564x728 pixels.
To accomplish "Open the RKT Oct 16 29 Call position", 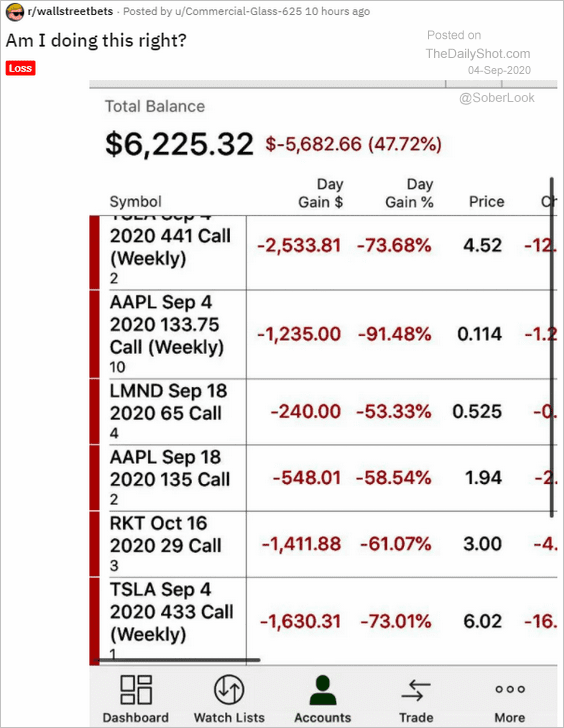I will (x=324, y=544).
